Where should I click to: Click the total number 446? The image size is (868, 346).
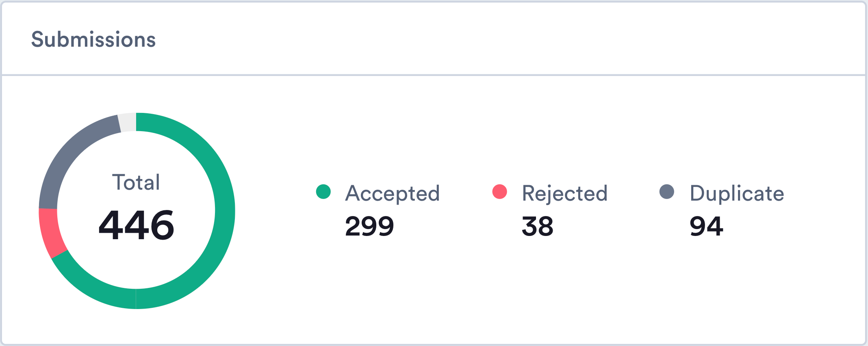tap(137, 225)
